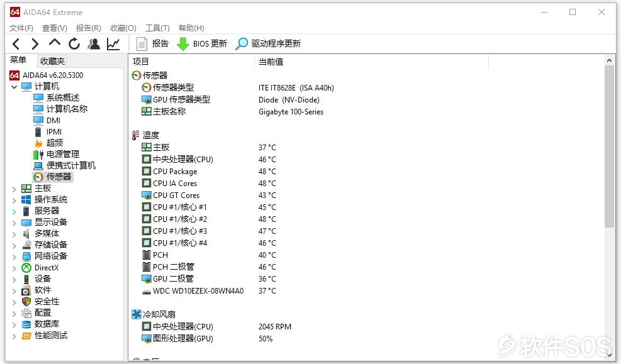Click the DirectX Xbox icon
The image size is (621, 364).
pyautogui.click(x=26, y=268)
